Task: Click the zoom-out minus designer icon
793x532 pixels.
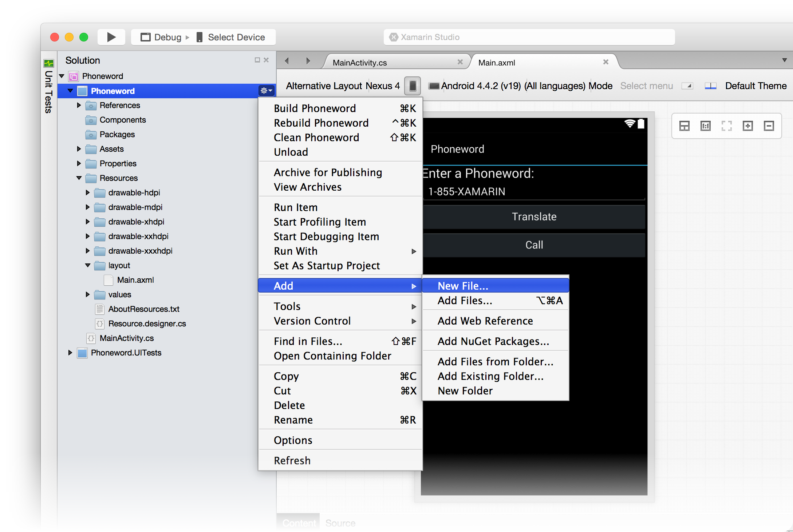Action: click(x=769, y=126)
